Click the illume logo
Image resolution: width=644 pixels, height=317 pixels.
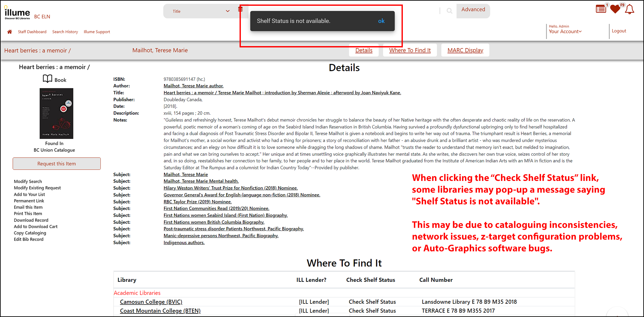click(17, 13)
